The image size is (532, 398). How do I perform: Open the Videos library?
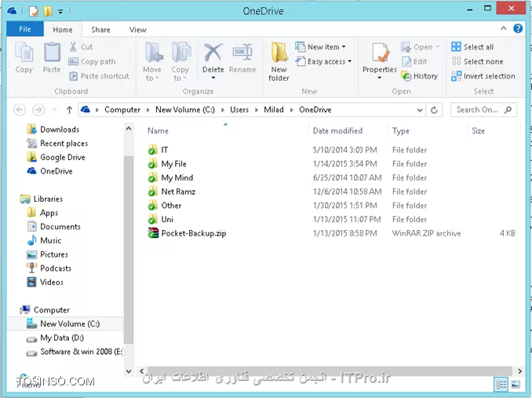click(45, 282)
